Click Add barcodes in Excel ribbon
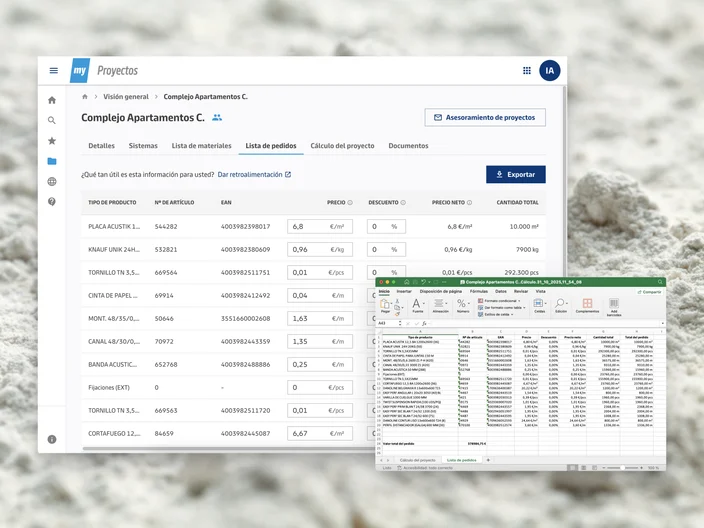 614,307
